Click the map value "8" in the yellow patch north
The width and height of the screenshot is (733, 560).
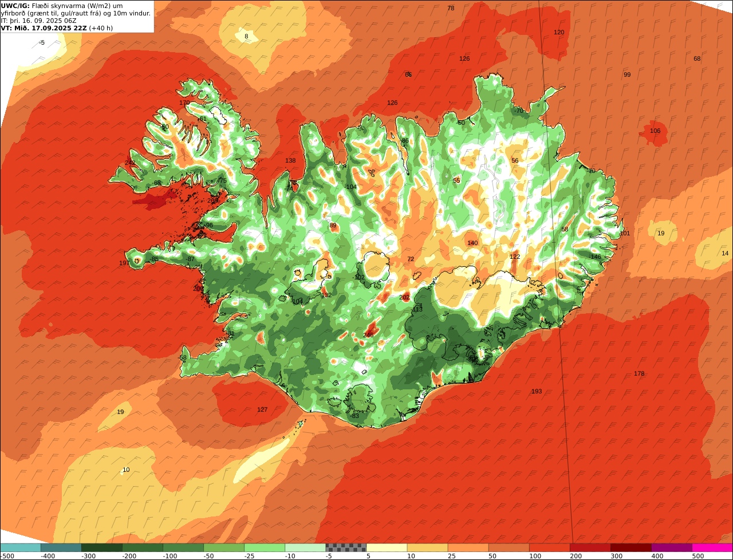click(x=246, y=37)
